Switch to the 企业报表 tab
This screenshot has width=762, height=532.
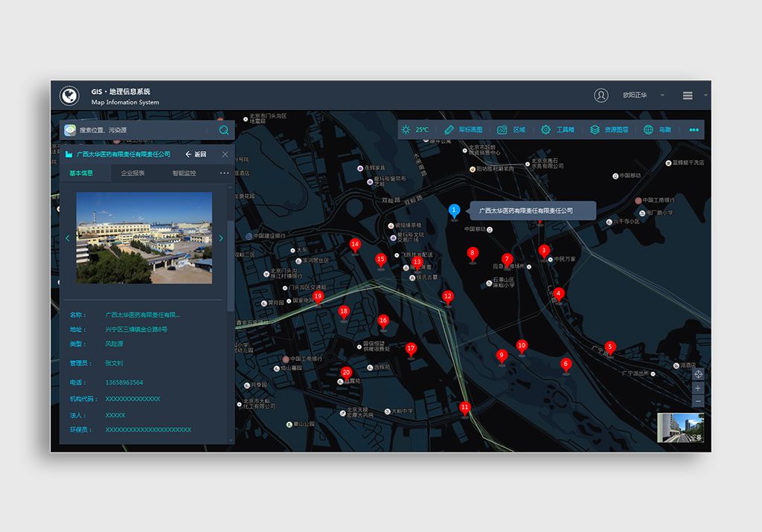coord(132,173)
